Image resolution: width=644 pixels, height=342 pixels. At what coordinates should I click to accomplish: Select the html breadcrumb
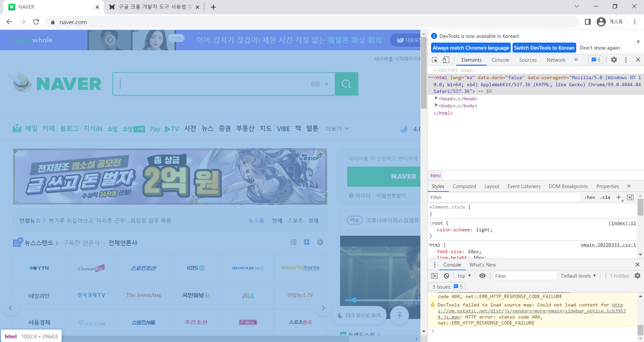435,175
